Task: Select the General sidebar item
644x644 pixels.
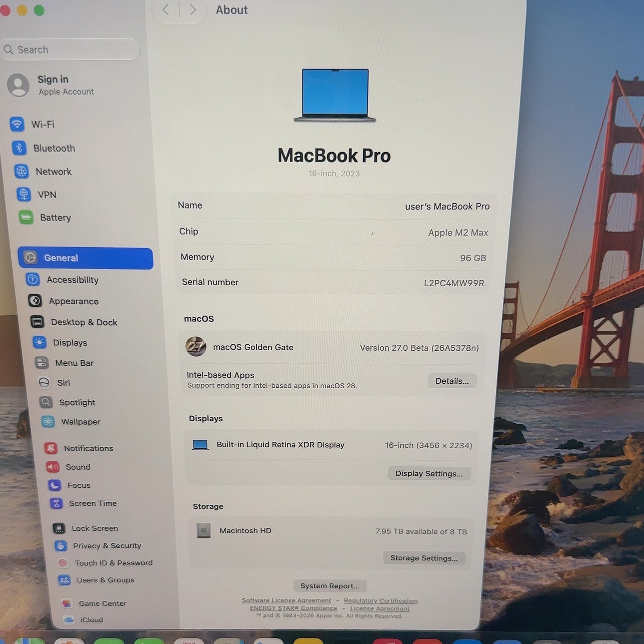Action: tap(86, 258)
